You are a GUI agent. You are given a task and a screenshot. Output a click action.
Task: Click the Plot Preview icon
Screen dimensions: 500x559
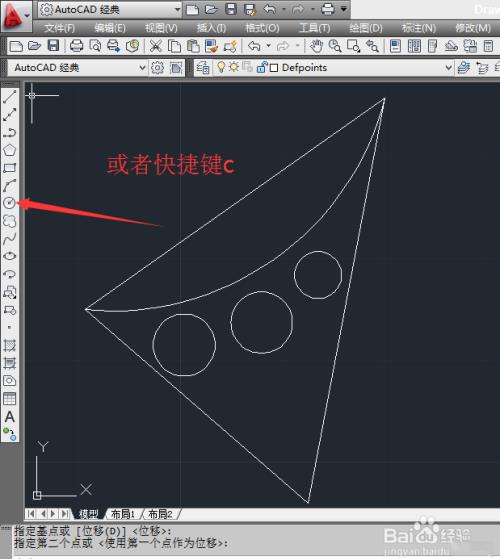(95, 46)
